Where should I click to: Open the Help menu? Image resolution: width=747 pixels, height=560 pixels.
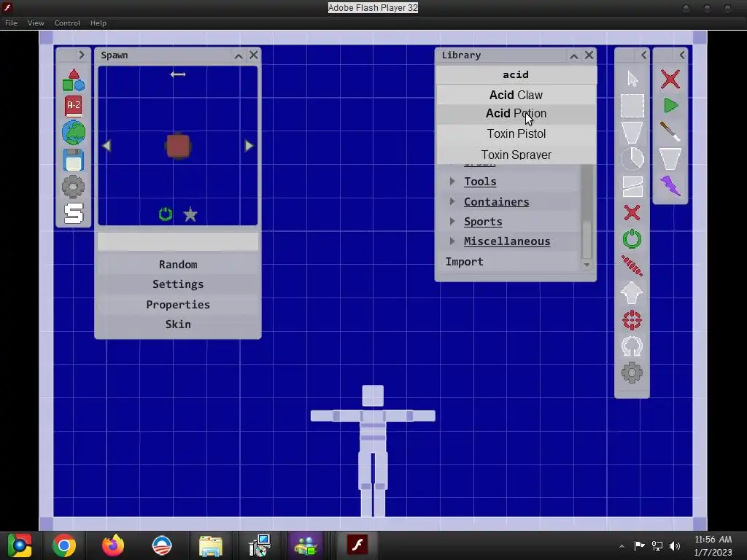click(98, 23)
